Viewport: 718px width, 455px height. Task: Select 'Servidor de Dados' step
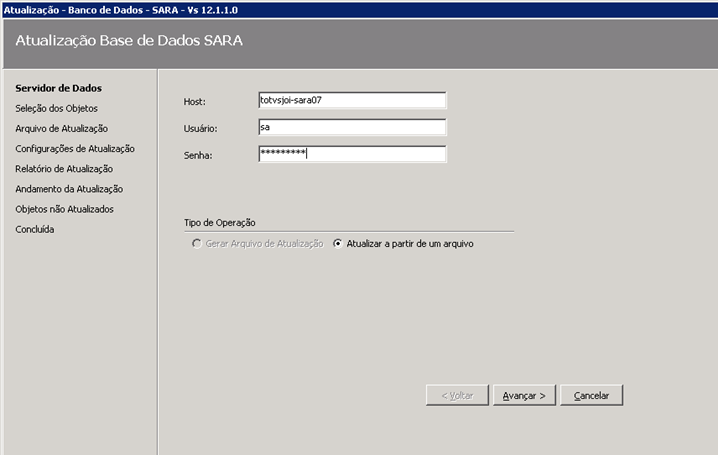click(x=59, y=88)
